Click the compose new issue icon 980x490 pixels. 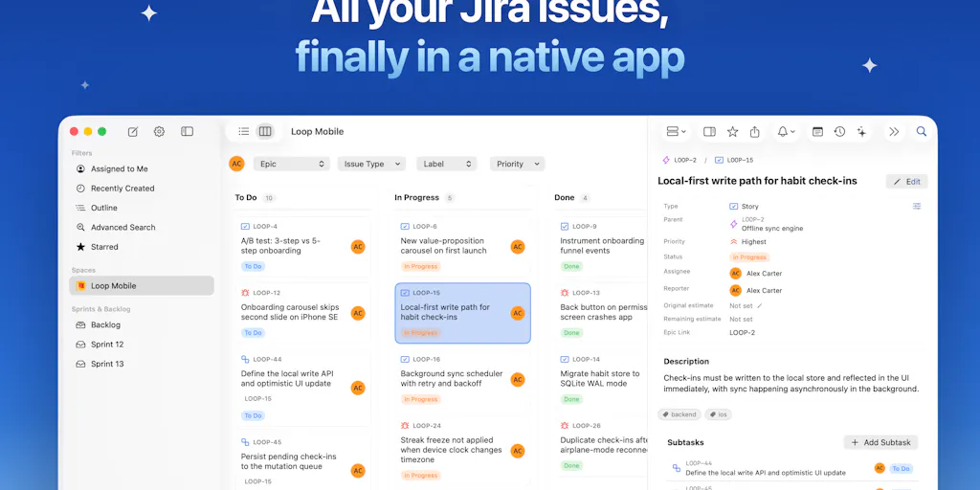(133, 131)
